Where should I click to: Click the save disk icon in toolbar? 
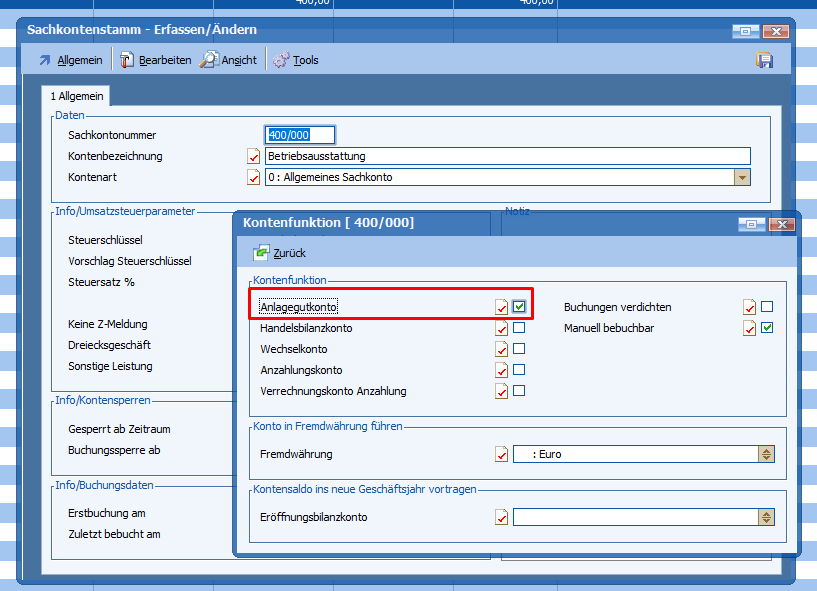(764, 60)
